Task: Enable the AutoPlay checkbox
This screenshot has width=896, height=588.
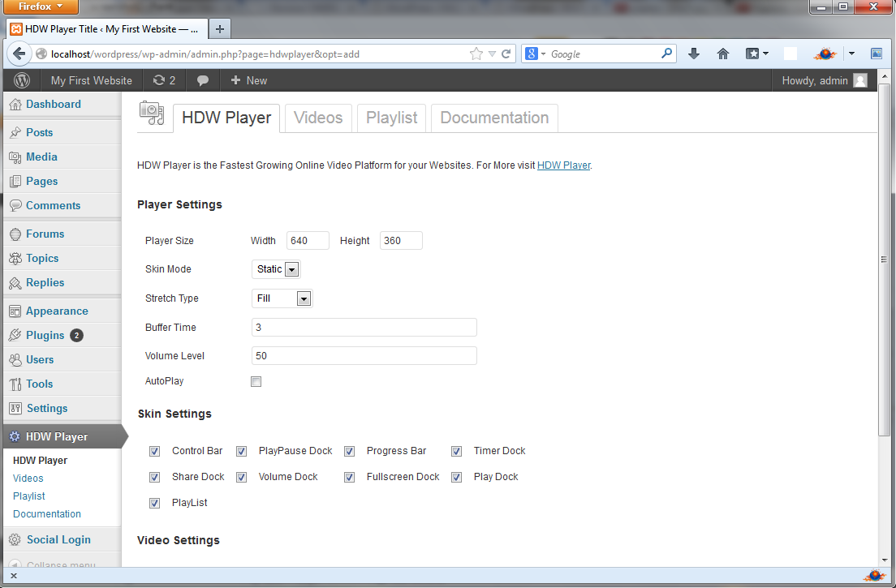Action: [x=256, y=382]
